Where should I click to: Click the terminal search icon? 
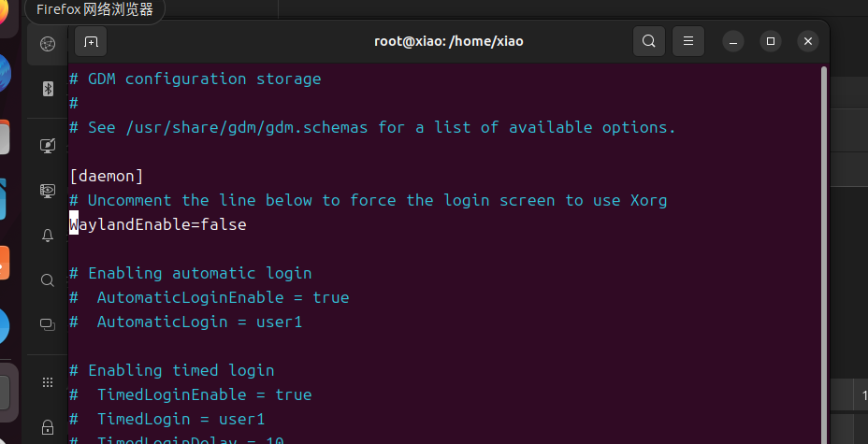pos(648,41)
